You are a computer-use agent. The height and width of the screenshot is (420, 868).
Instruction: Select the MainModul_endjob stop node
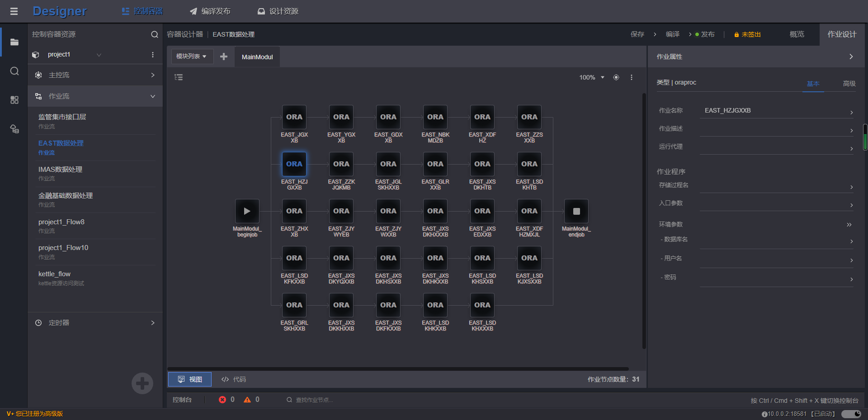coord(576,211)
